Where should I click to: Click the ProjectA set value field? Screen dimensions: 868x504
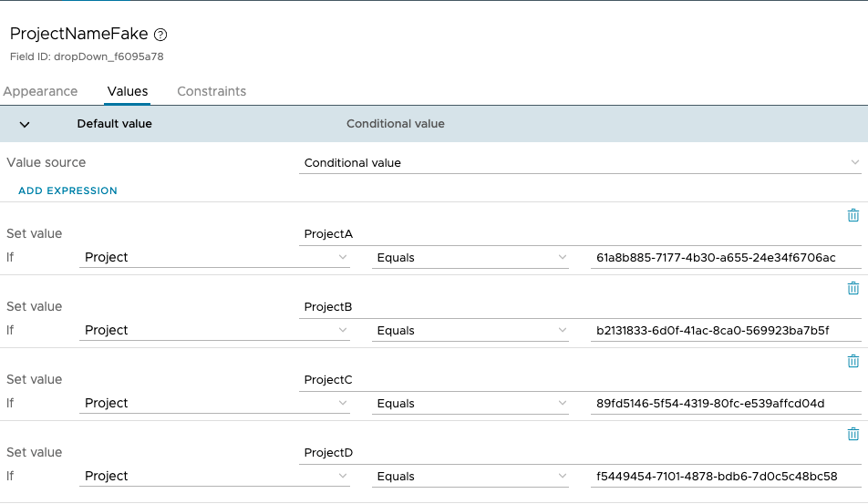pos(581,234)
